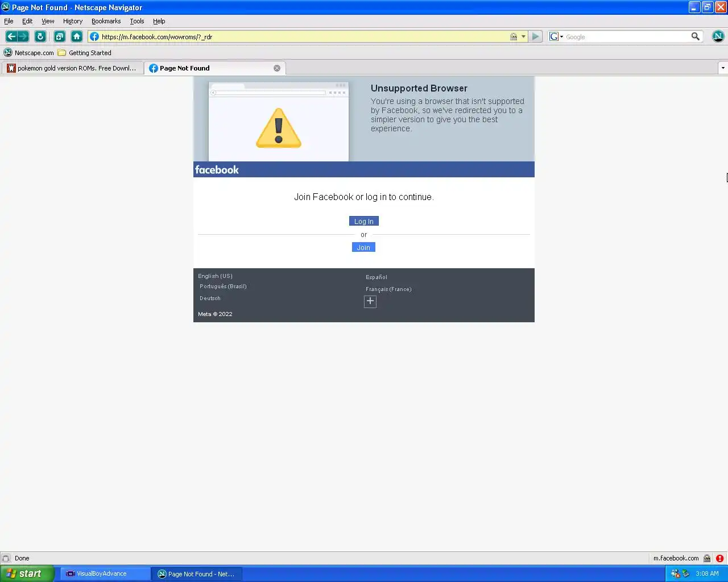Go to the Home page icon

77,36
